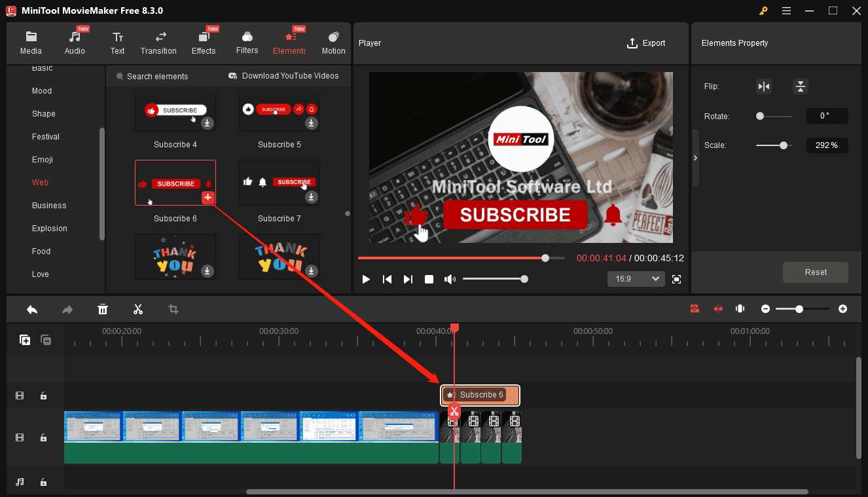Adjust the timeline zoom slider
868x497 pixels.
803,309
